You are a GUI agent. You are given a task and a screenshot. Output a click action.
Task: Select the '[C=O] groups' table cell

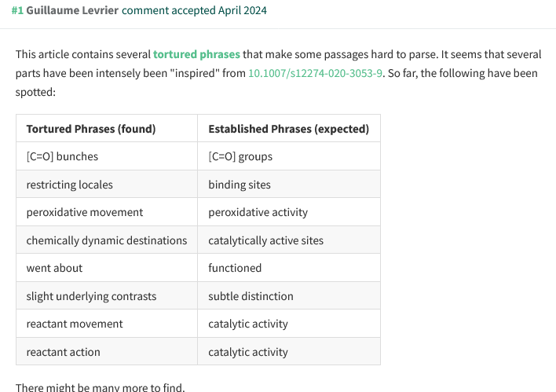coord(240,156)
